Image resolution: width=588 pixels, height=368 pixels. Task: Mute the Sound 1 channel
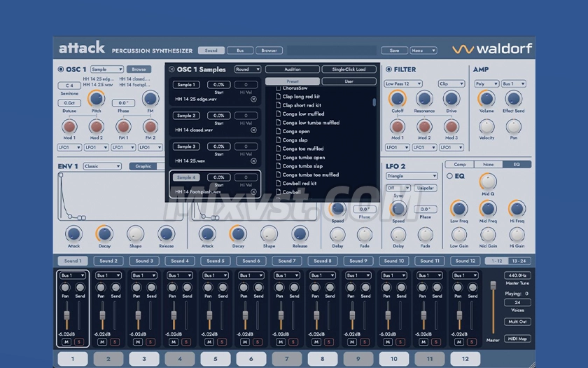click(x=66, y=342)
